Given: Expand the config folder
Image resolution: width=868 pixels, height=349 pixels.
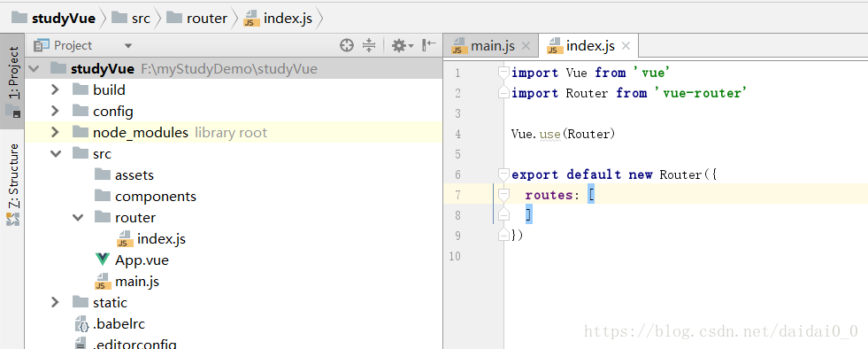Looking at the screenshot, I should pos(55,112).
